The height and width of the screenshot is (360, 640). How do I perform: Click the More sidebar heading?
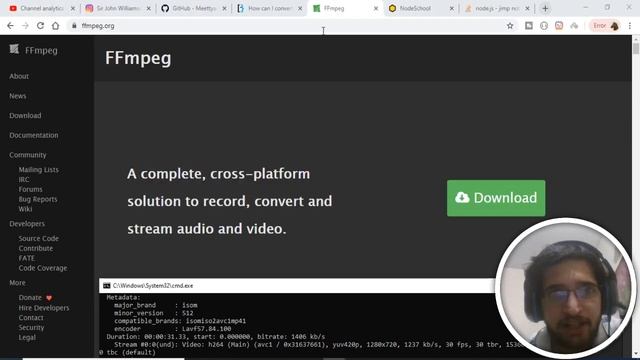[x=17, y=283]
